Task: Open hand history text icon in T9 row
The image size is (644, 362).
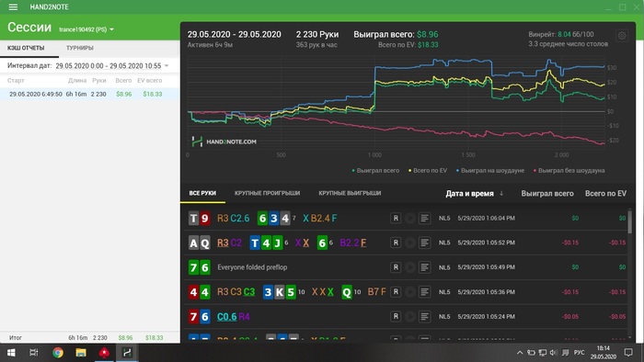Action: coord(425,218)
